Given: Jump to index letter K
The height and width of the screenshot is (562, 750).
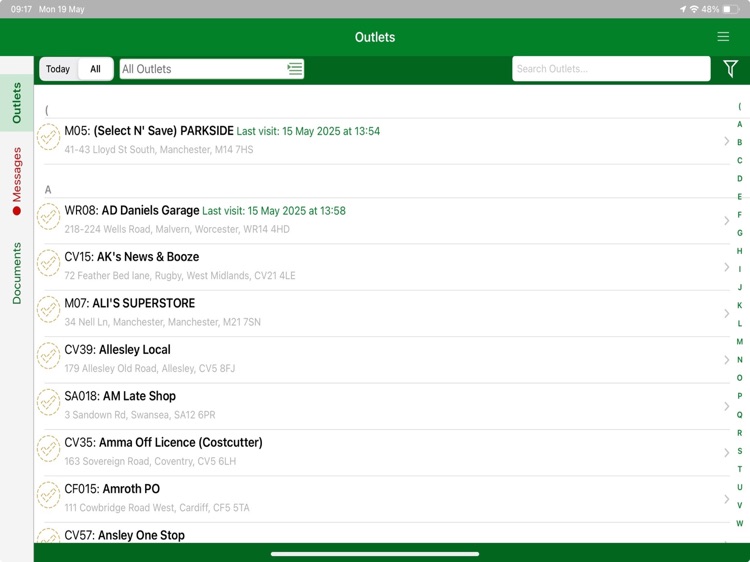Looking at the screenshot, I should tap(739, 305).
